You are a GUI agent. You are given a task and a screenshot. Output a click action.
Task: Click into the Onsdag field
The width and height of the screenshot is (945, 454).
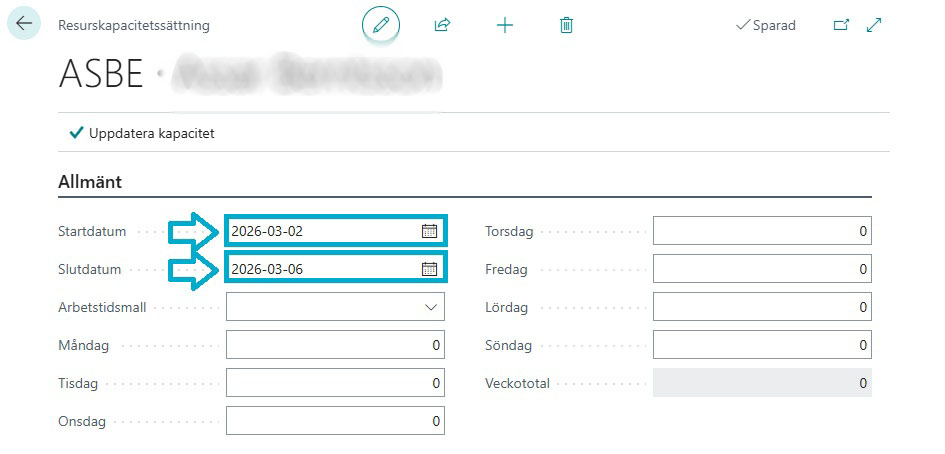[x=335, y=421]
